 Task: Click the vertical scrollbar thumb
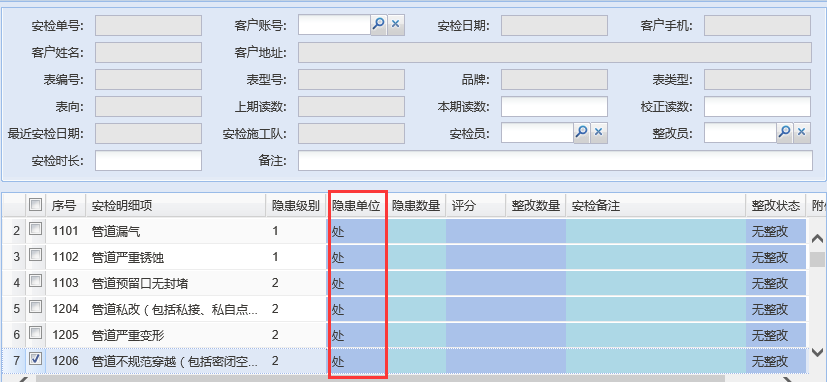817,259
